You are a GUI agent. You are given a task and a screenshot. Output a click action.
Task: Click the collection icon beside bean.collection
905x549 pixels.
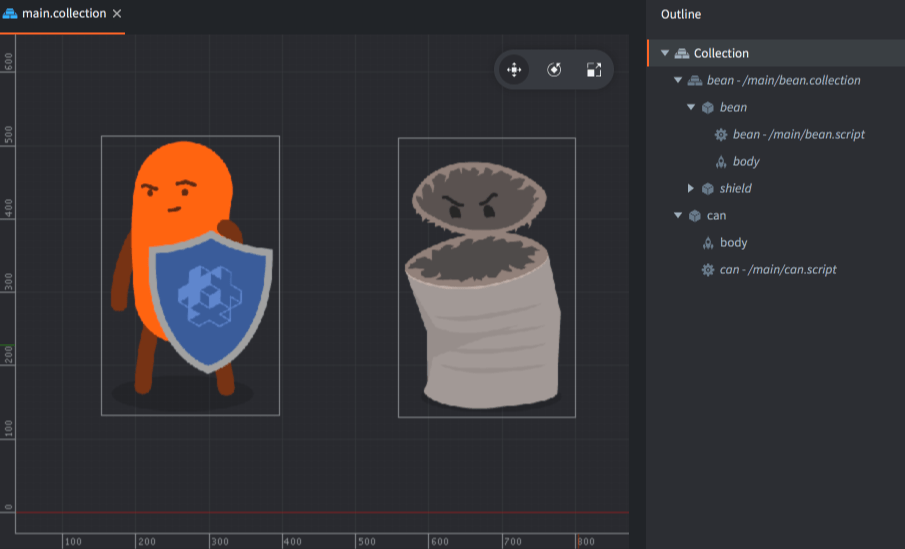click(694, 80)
